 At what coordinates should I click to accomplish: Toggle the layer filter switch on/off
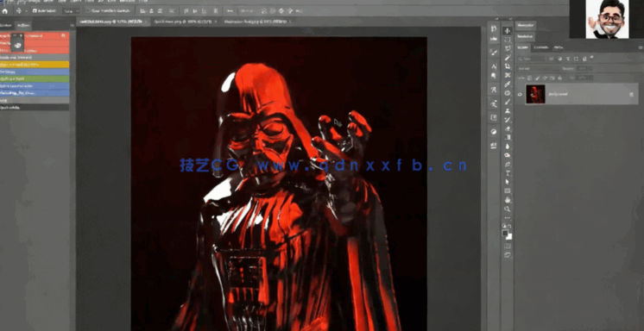pos(592,59)
